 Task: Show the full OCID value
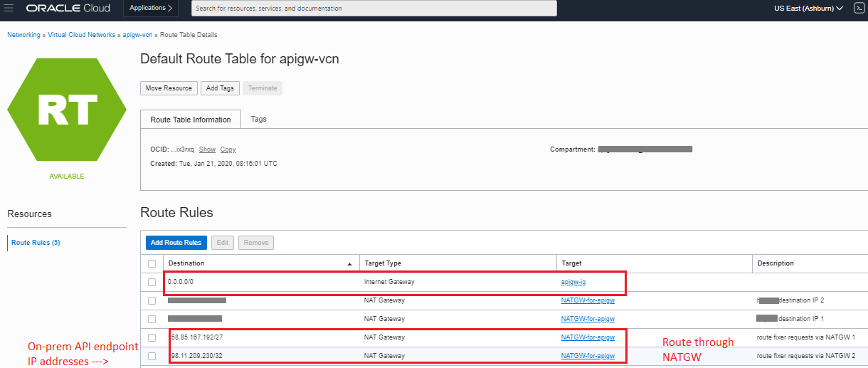tap(207, 149)
